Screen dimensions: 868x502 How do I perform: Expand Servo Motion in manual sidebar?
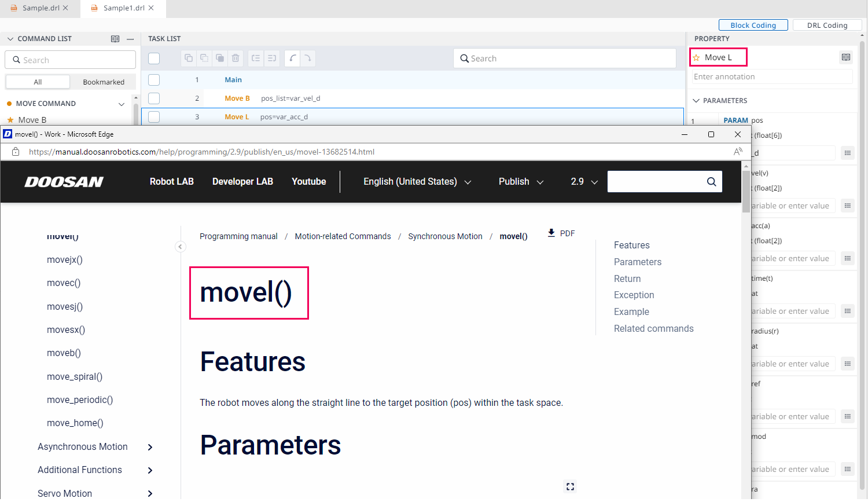point(150,493)
